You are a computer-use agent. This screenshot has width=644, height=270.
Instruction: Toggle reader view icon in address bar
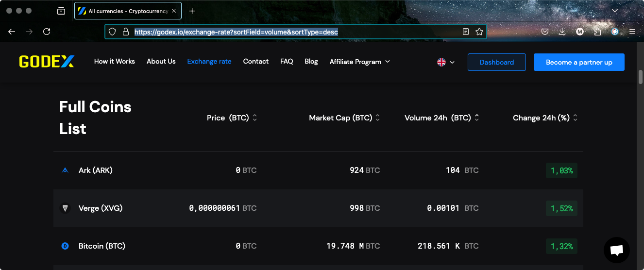coord(466,32)
